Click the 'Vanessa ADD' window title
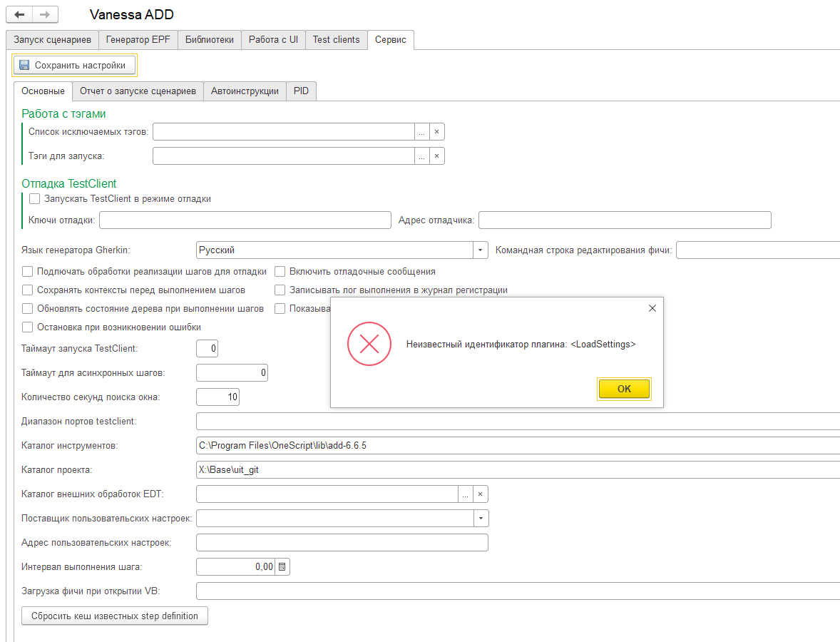The width and height of the screenshot is (840, 642). [x=132, y=14]
